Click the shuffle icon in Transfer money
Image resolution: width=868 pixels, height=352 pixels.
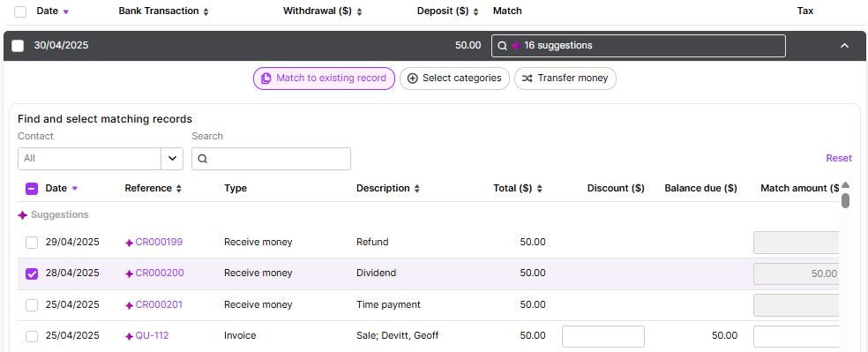point(527,79)
